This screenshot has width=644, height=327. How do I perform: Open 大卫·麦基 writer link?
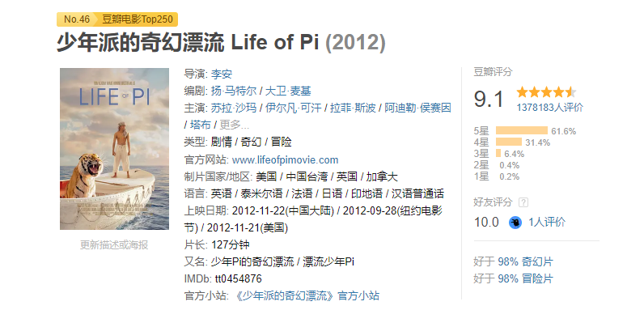coord(288,91)
